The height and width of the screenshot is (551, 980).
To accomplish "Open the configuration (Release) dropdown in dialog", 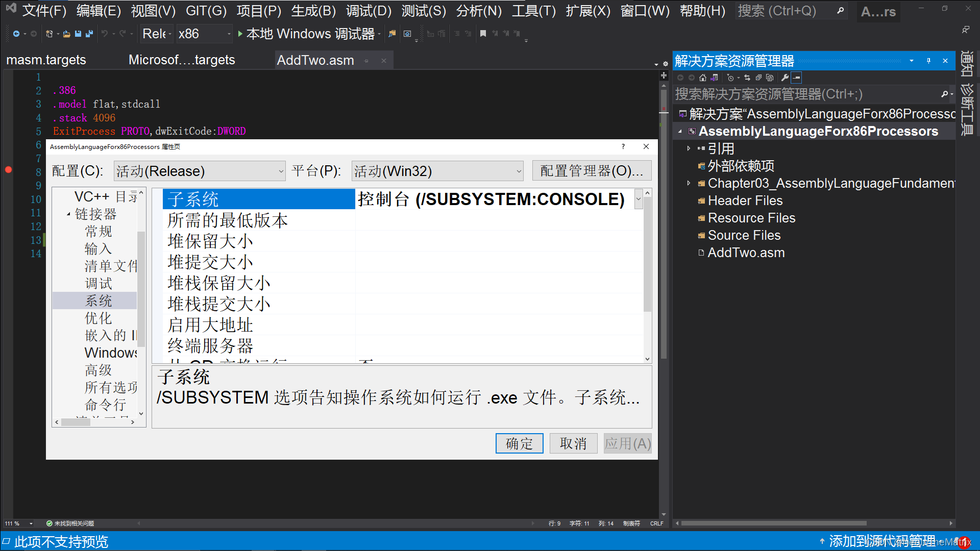I will pyautogui.click(x=200, y=171).
